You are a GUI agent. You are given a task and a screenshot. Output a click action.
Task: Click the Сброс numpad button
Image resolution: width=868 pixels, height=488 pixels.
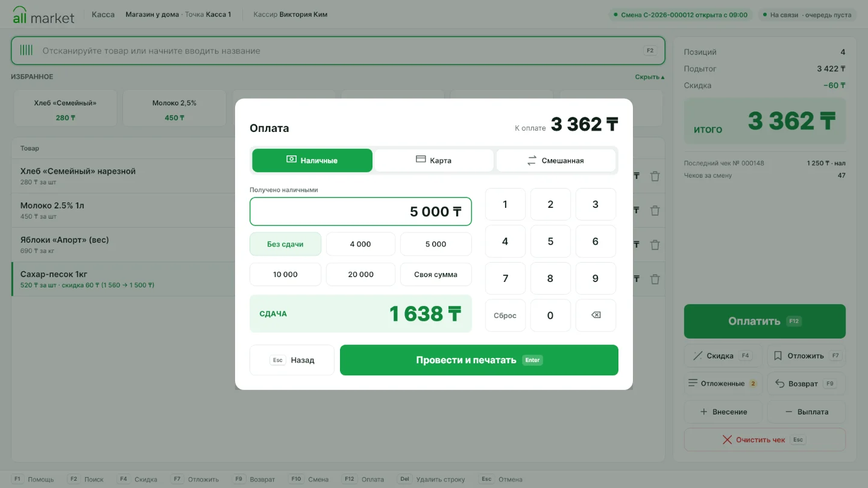505,315
